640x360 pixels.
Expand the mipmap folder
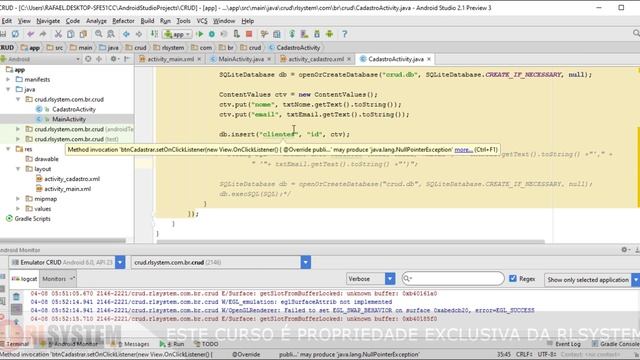coord(18,199)
